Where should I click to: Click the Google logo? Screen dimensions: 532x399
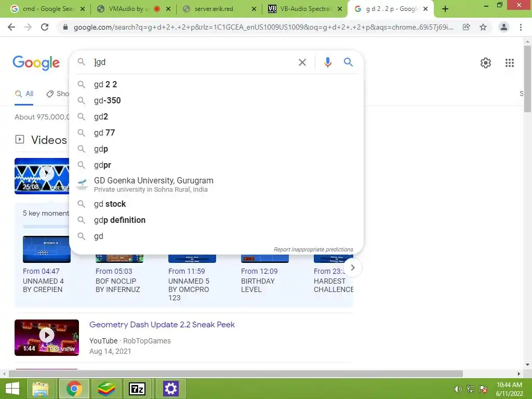point(36,63)
